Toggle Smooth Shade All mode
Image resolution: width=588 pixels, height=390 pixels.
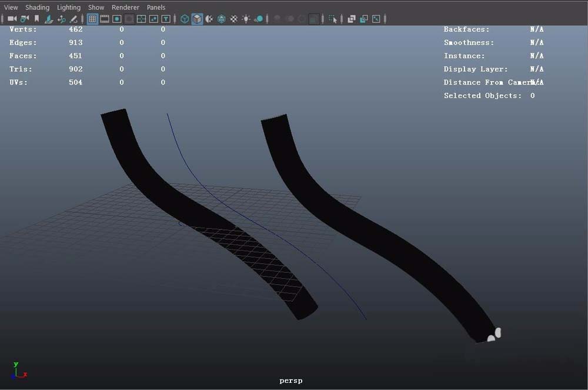point(197,19)
